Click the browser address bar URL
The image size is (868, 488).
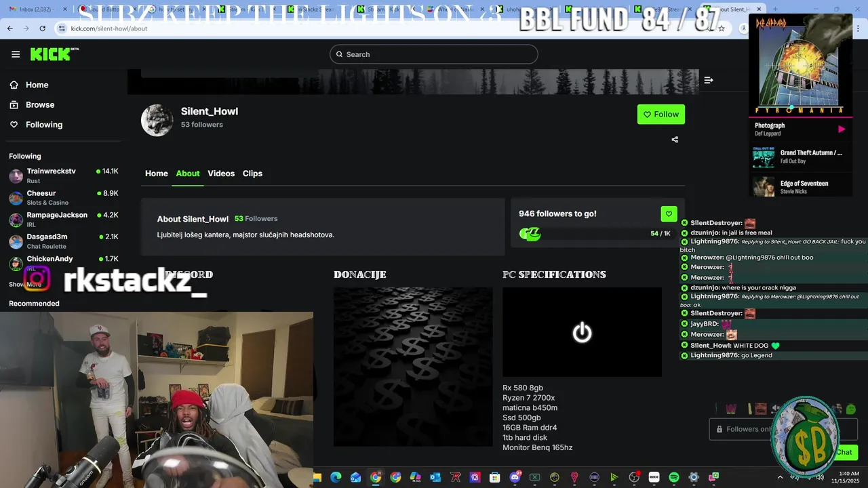click(109, 28)
